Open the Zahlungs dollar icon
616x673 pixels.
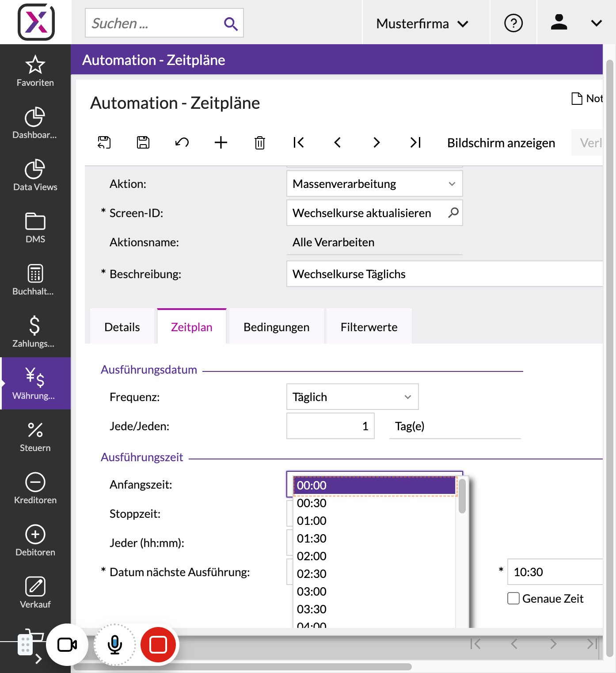click(34, 326)
